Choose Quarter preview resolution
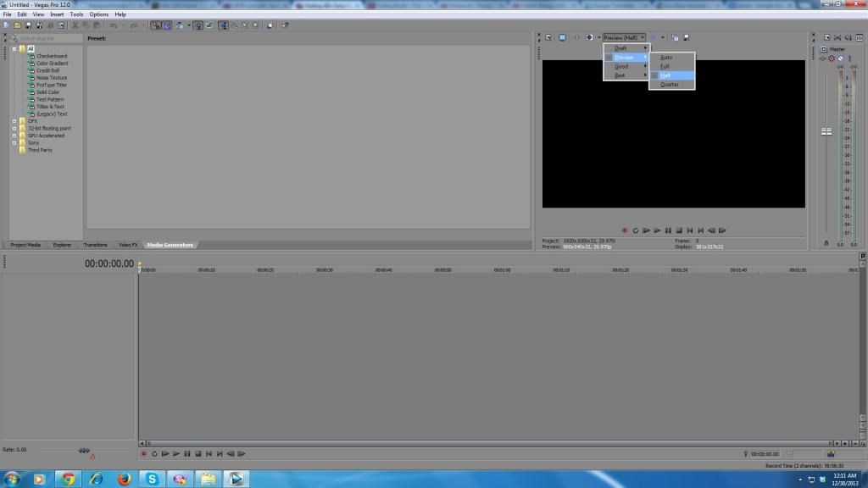 [671, 85]
